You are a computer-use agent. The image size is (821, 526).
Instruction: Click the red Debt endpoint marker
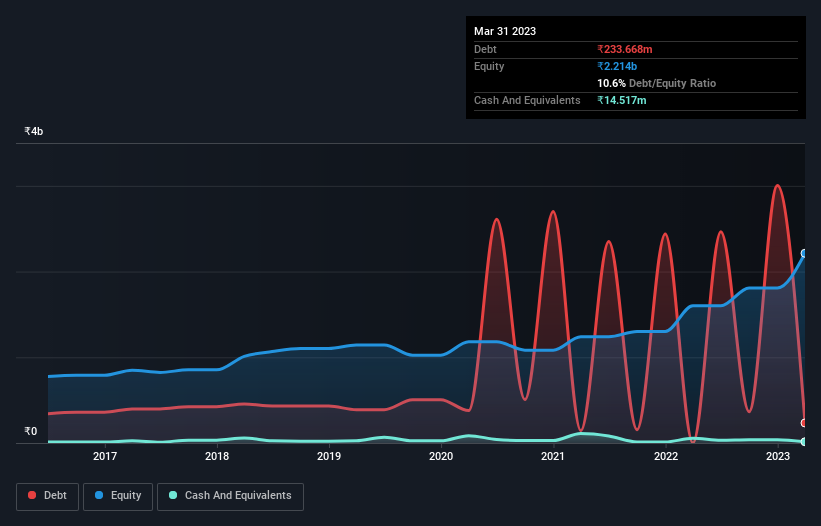click(x=804, y=423)
